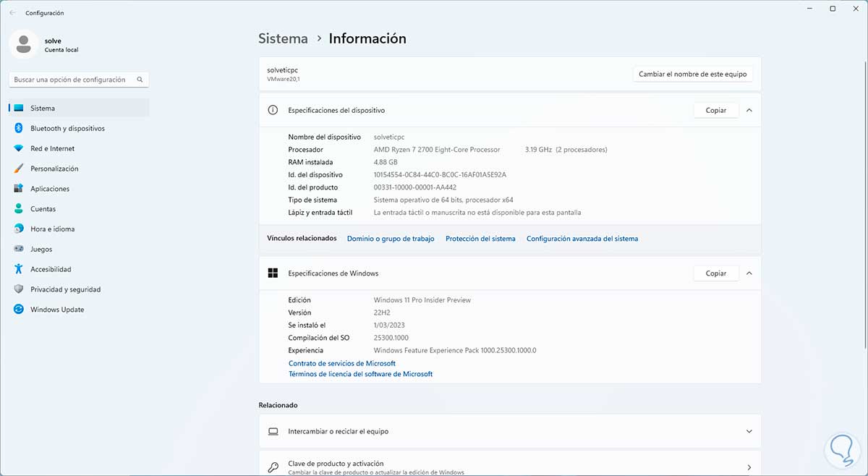This screenshot has height=476, width=868.
Task: Go to Red e Internet settings
Action: point(79,148)
